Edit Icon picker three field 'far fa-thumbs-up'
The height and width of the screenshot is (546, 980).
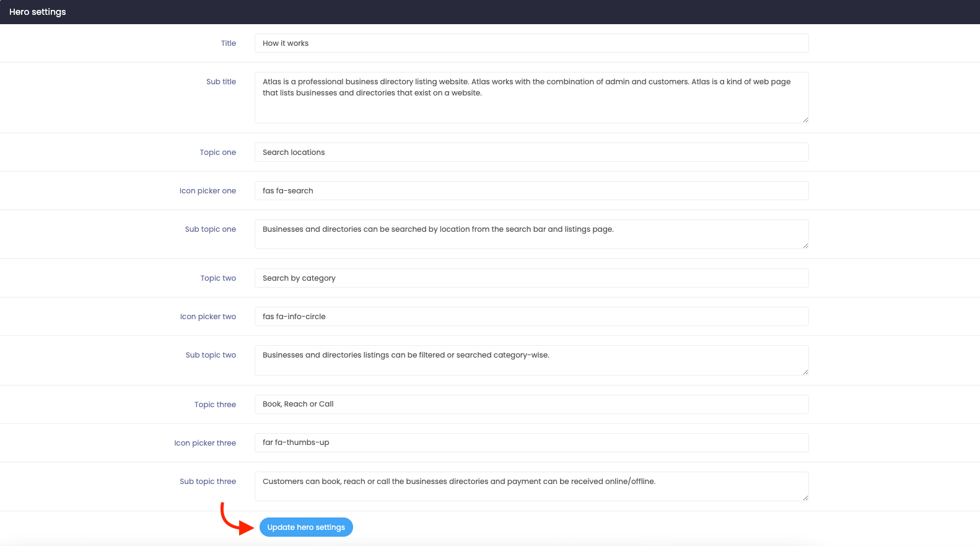532,443
